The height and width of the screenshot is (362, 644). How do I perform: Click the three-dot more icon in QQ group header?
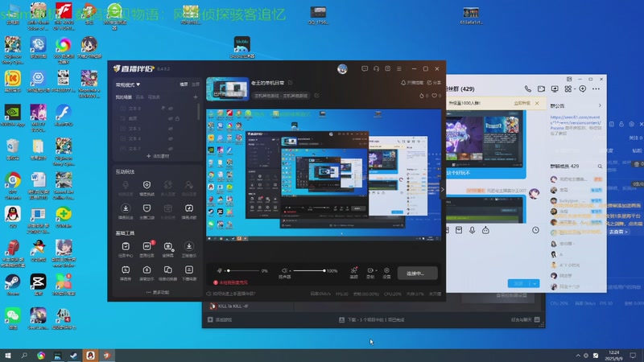pos(596,88)
